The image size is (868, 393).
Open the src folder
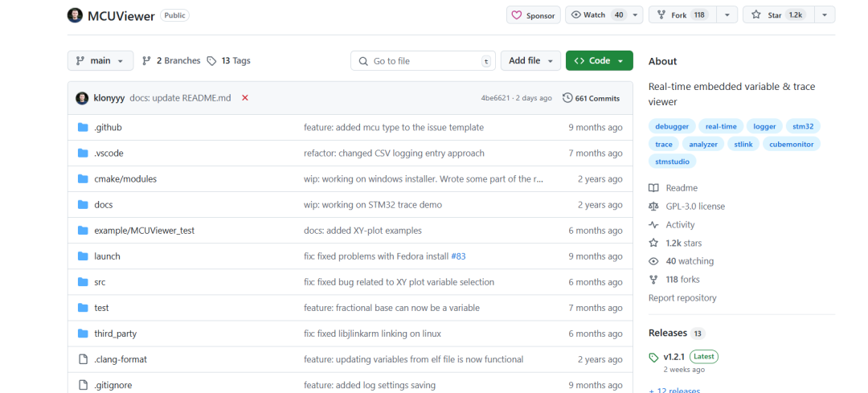click(100, 282)
